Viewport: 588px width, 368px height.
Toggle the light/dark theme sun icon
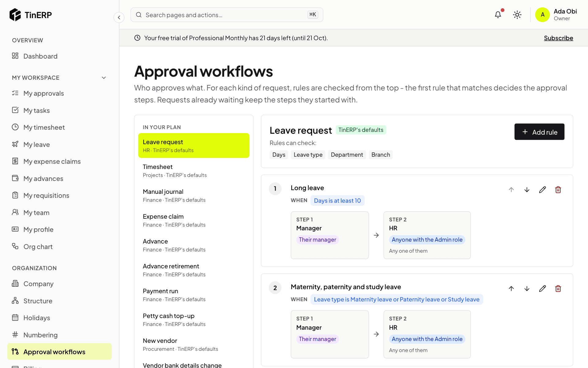tap(517, 15)
